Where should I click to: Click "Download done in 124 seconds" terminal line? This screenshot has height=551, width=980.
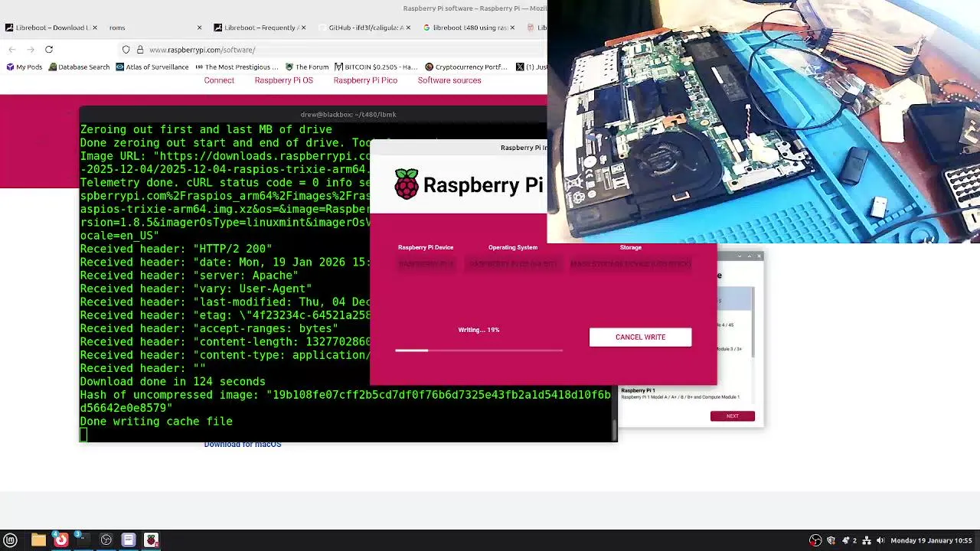[172, 381]
